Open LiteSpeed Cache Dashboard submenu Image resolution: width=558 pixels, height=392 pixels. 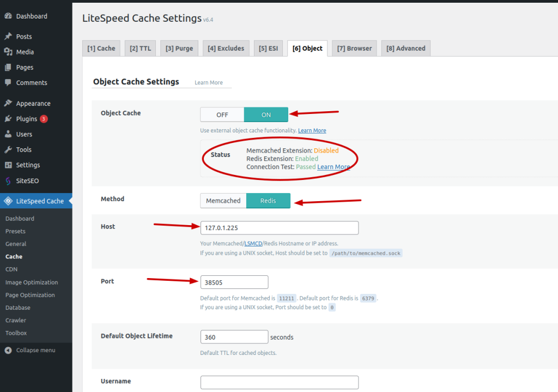pyautogui.click(x=20, y=219)
